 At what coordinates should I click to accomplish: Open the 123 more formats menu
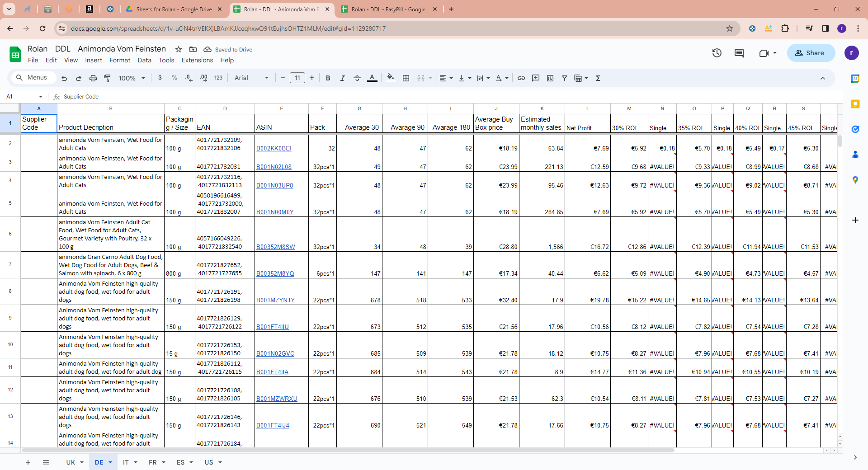pos(218,78)
